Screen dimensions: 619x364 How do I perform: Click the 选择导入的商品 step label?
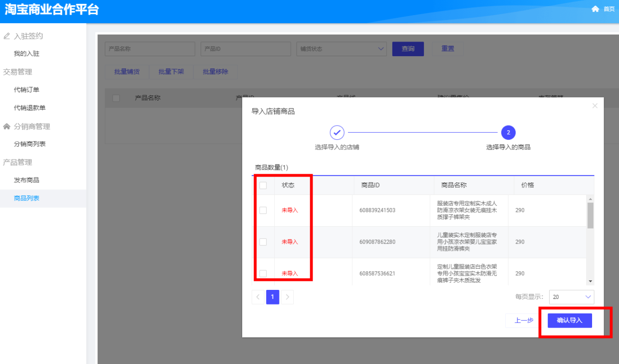tap(509, 147)
